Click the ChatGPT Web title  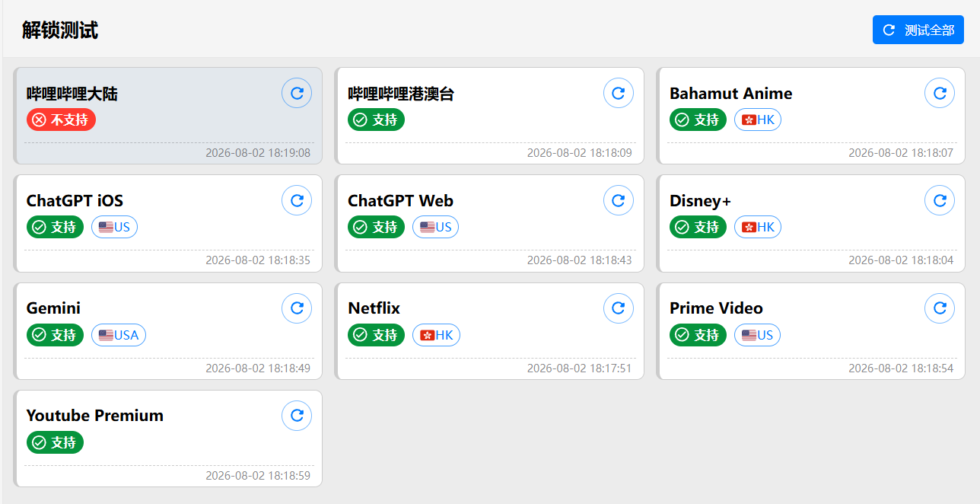400,201
